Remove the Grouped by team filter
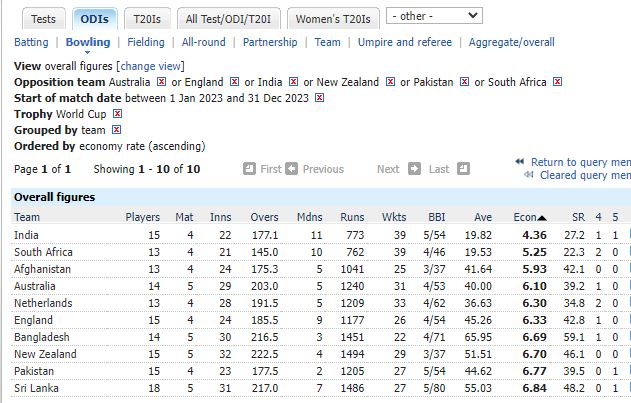This screenshot has height=403, width=631. click(116, 130)
